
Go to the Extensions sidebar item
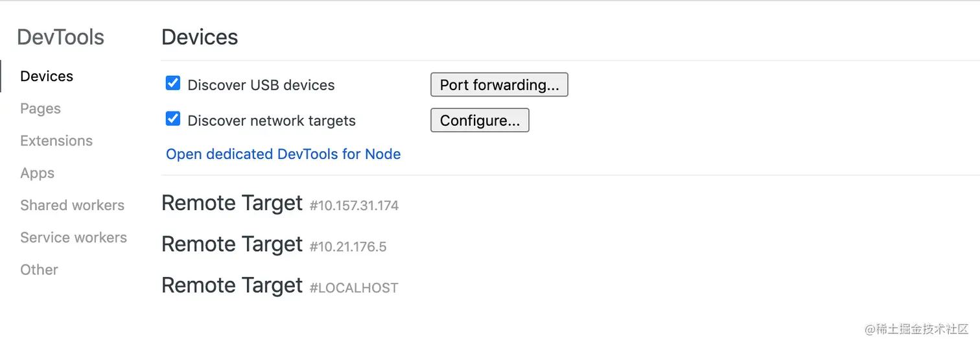tap(56, 141)
